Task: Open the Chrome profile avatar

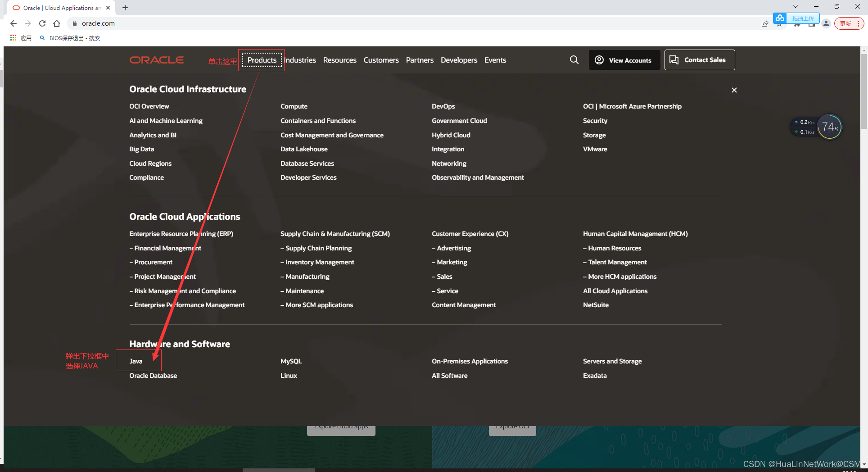Action: tap(826, 23)
